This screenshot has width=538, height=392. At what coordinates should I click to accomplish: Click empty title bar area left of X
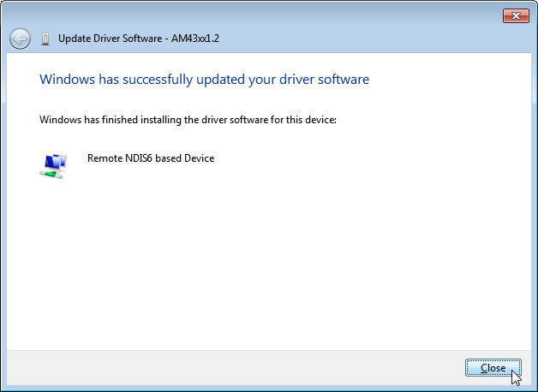pos(343,15)
